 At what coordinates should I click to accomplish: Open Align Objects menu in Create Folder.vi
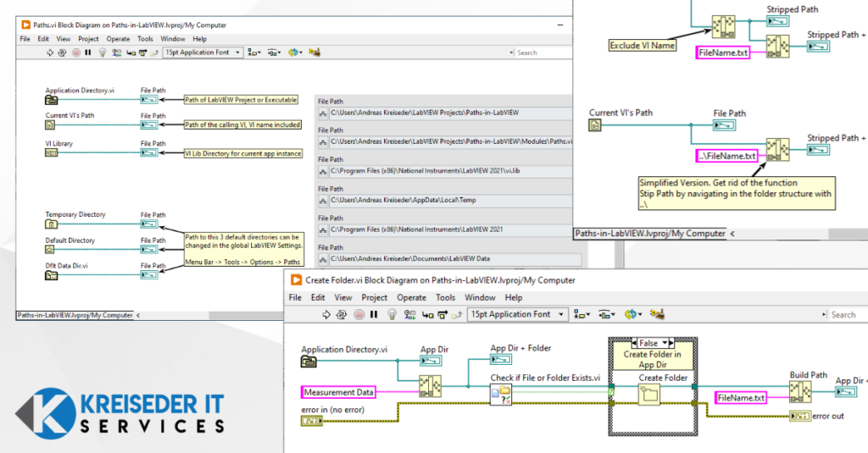(581, 314)
